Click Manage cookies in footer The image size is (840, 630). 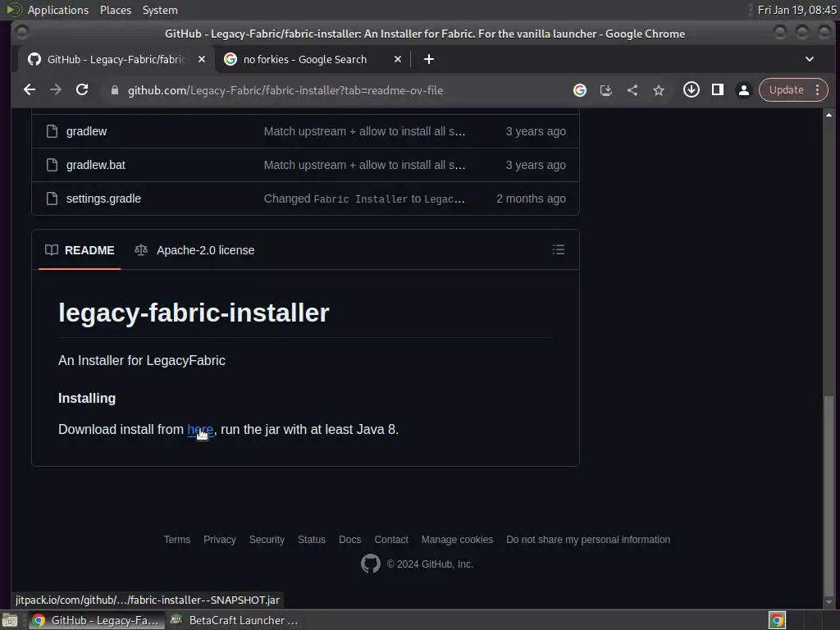click(x=457, y=540)
